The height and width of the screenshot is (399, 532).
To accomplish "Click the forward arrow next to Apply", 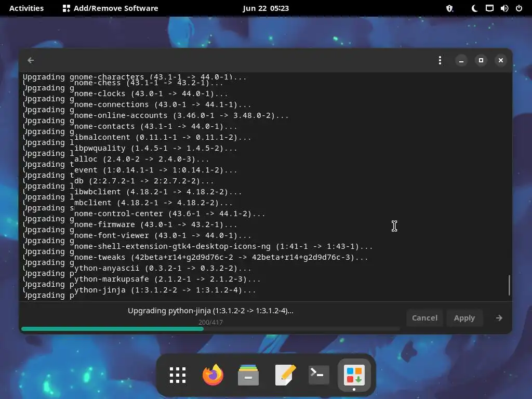I will point(499,318).
